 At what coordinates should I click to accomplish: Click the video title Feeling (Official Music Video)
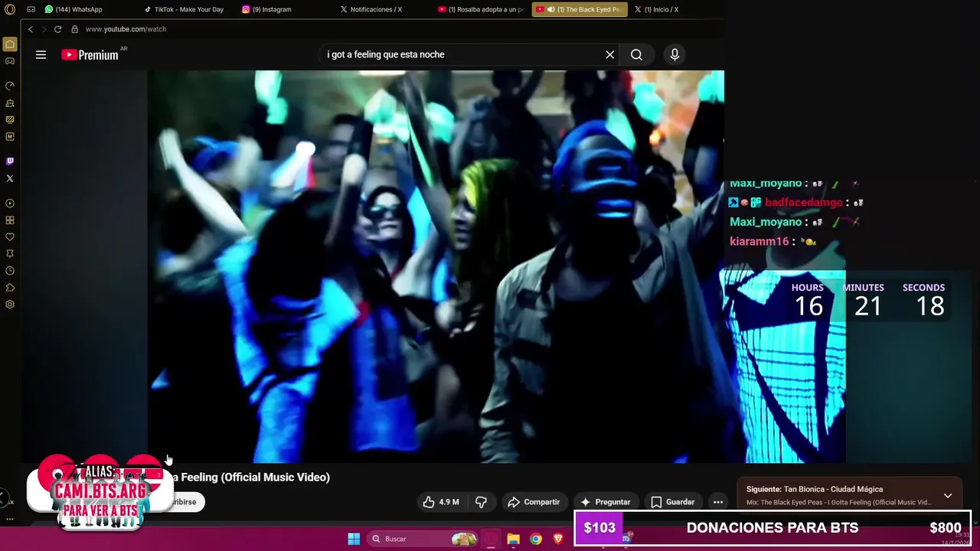point(255,477)
